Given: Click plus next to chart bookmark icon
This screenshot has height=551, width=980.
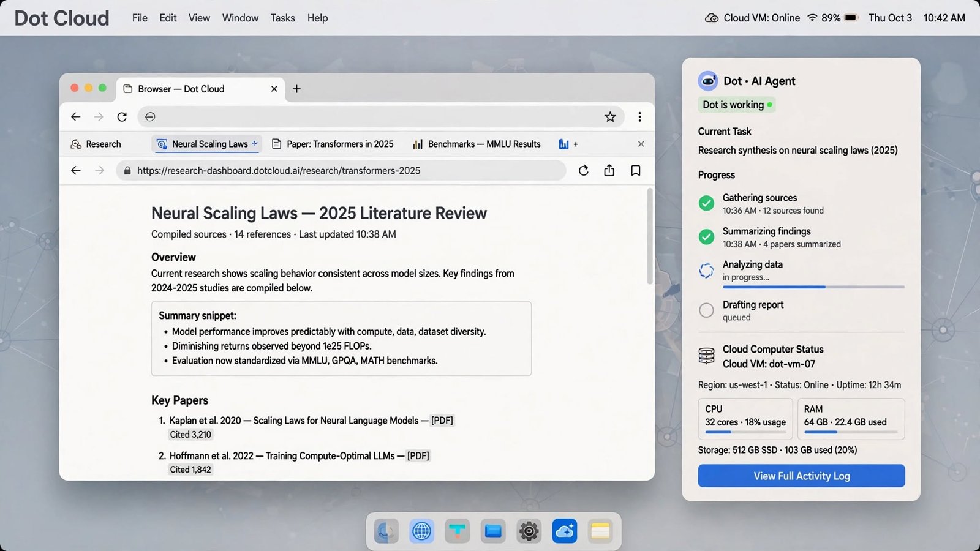Looking at the screenshot, I should tap(576, 144).
